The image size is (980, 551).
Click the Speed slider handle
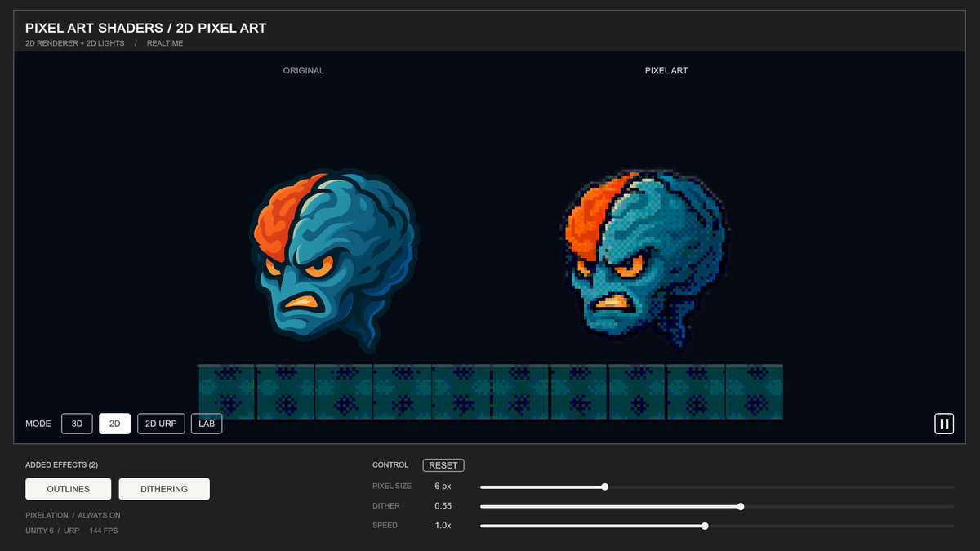(705, 526)
